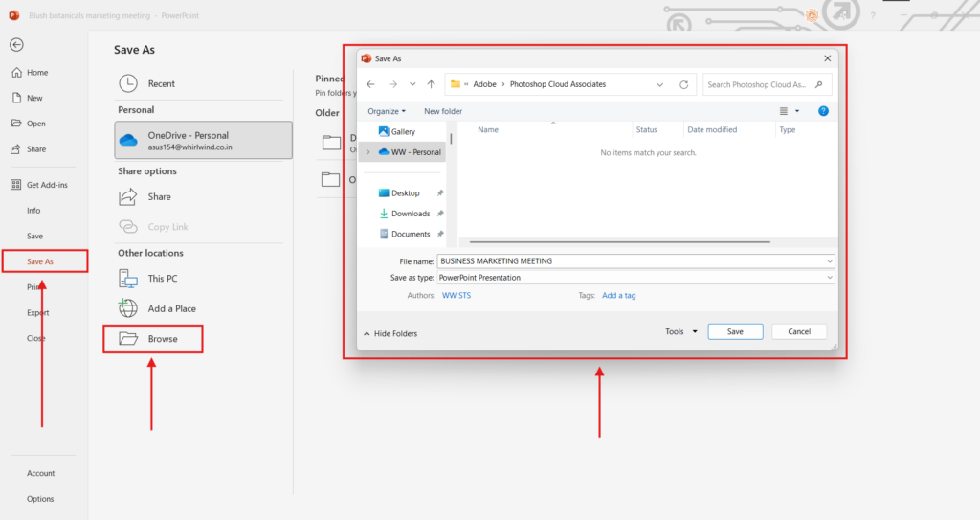Click the back arrow in PowerPoint backstage
Viewport: 980px width, 520px height.
(x=16, y=45)
